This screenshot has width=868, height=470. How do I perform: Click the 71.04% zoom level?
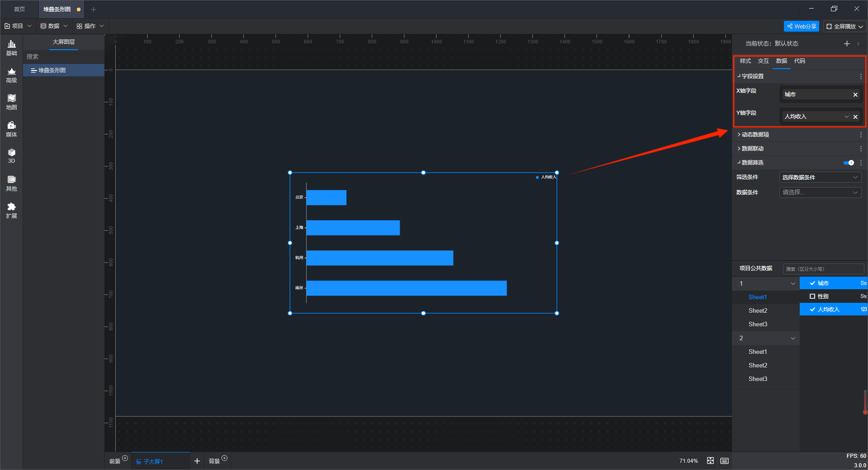pyautogui.click(x=689, y=461)
